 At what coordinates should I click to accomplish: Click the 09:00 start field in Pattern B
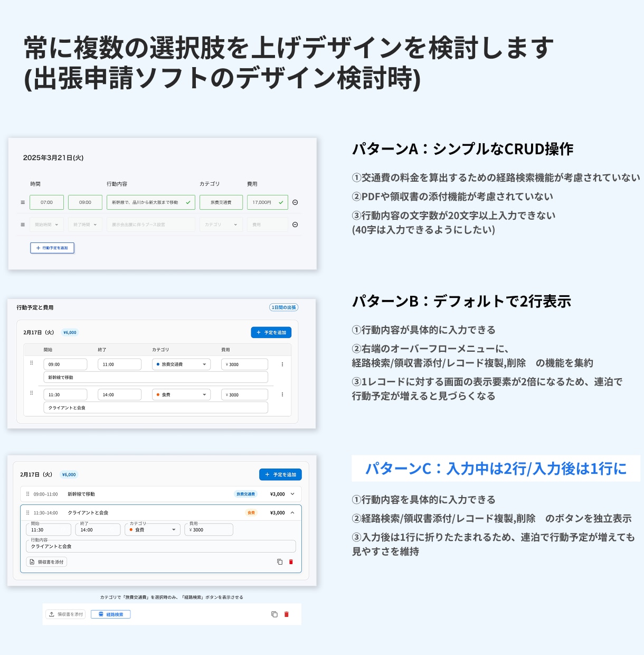(x=65, y=364)
